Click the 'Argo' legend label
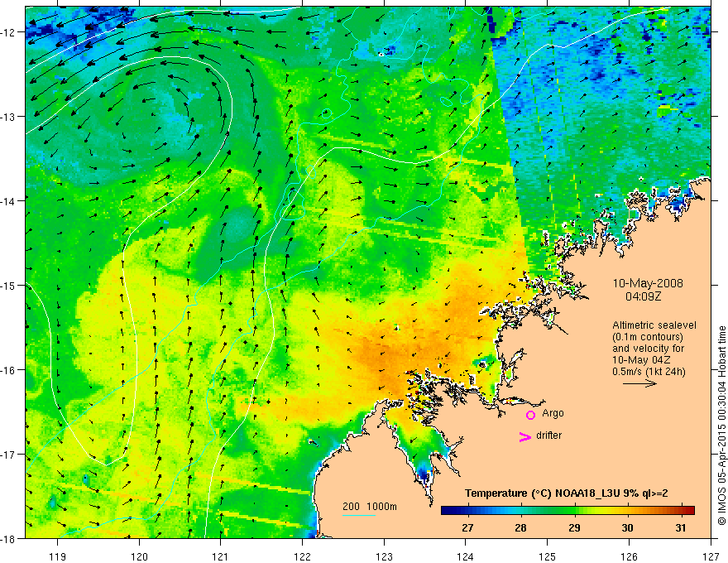 [x=553, y=413]
